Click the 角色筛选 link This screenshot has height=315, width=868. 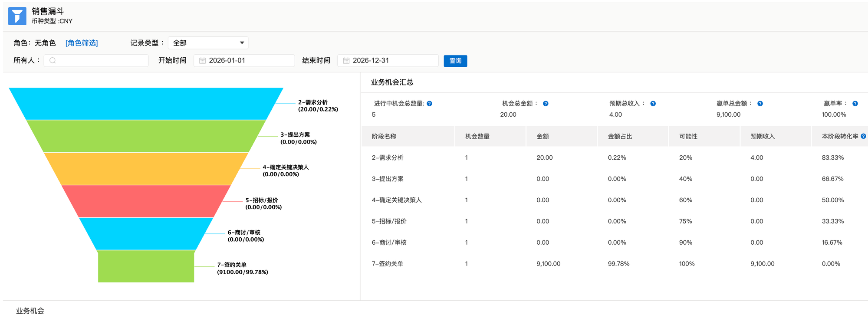[x=82, y=43]
